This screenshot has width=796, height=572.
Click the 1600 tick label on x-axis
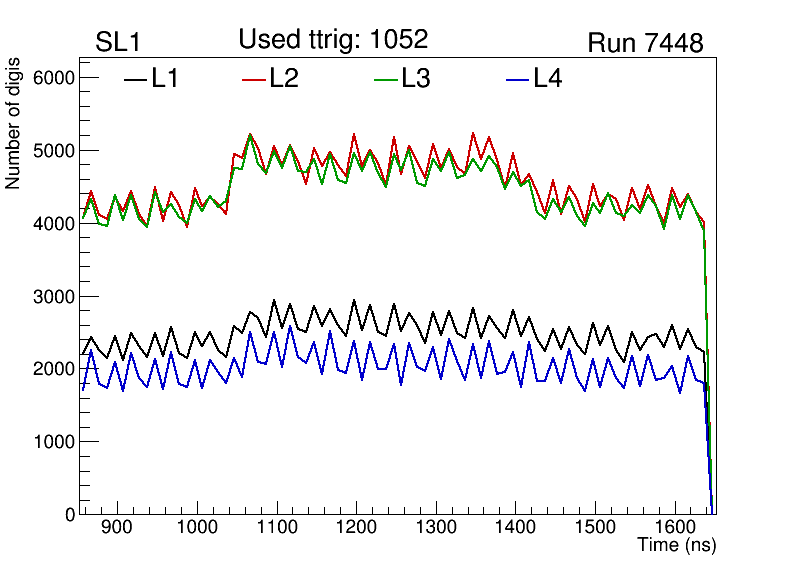(x=674, y=528)
